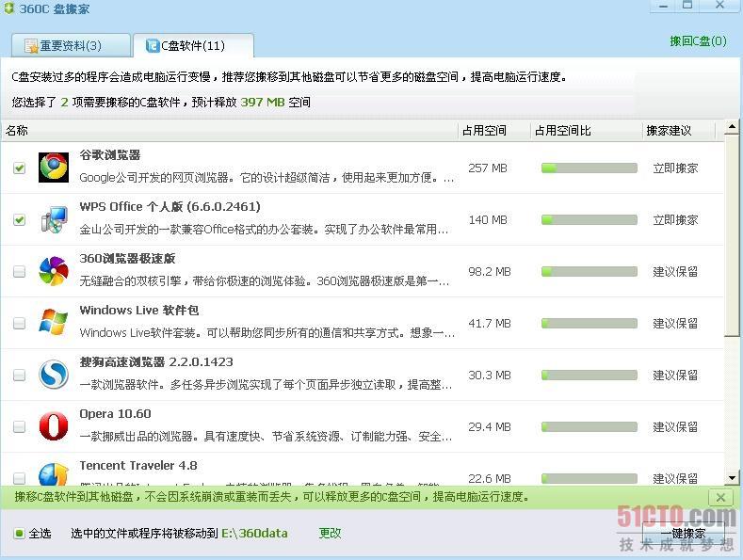Click the scrollbar down arrow
Viewport: 743px width, 560px height.
[x=732, y=477]
